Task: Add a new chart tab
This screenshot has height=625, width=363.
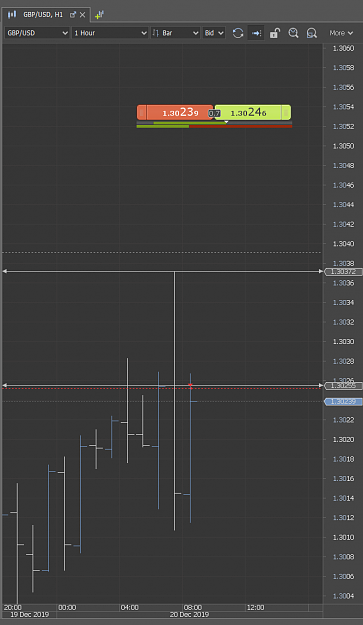Action: 99,15
